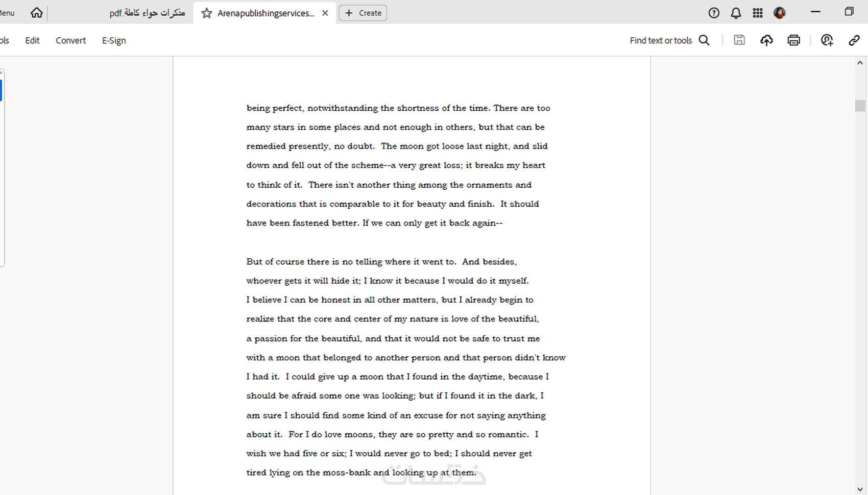Open the Convert toolbar menu

point(70,40)
